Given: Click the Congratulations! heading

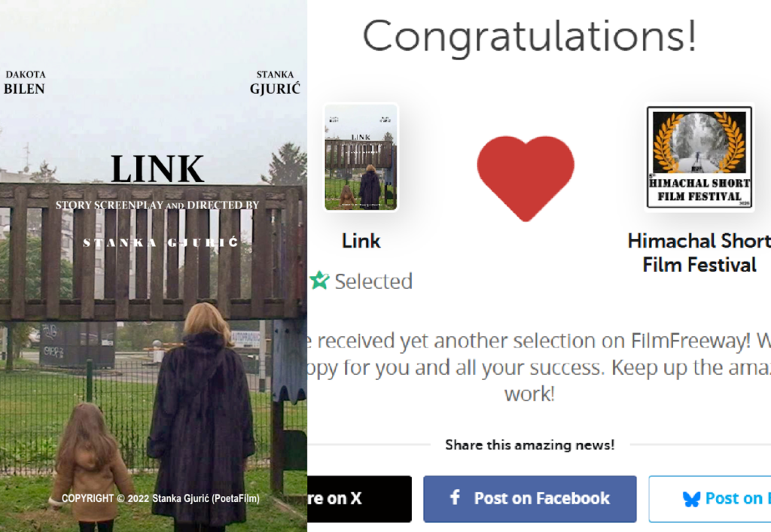Looking at the screenshot, I should (x=529, y=36).
